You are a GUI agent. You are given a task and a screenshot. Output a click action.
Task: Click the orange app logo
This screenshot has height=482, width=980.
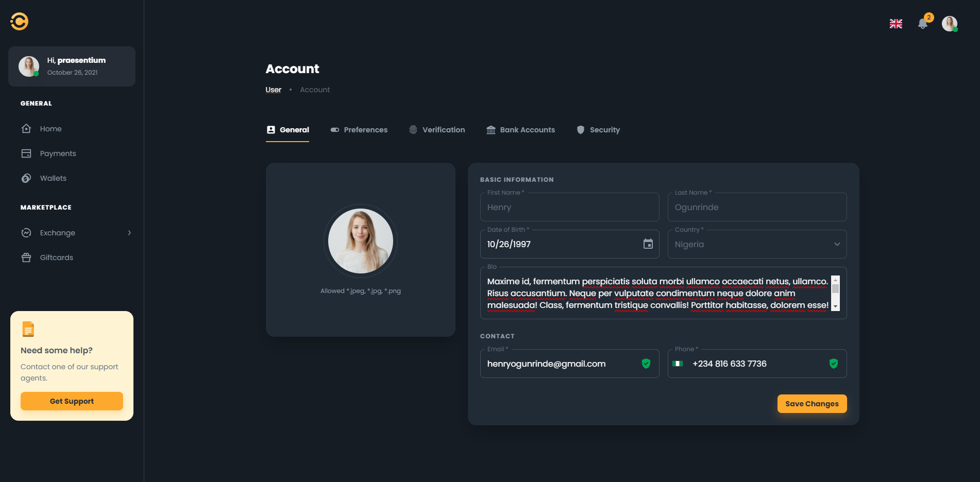[x=20, y=22]
